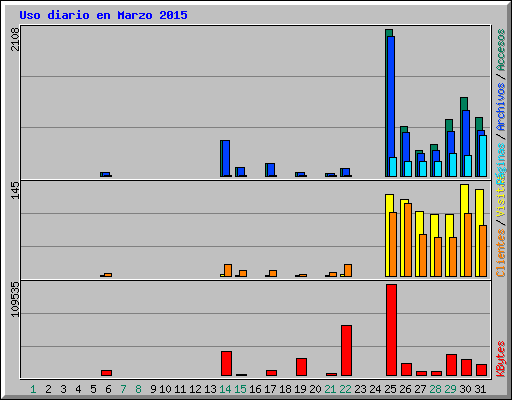Click the blue 'Archivos' legend label

501,107
